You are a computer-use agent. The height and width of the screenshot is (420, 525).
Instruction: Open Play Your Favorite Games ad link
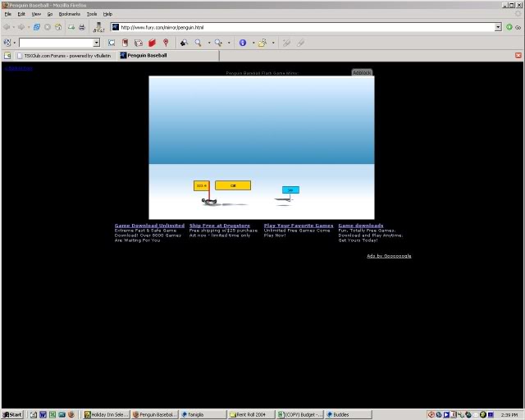coord(299,226)
